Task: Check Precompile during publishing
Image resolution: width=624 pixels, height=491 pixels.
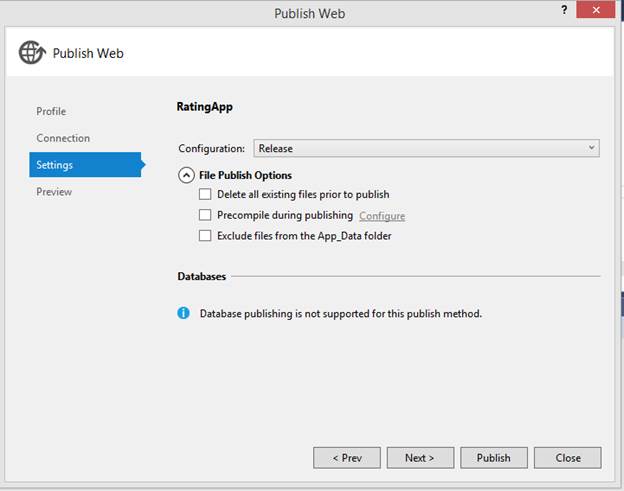Action: tap(205, 215)
